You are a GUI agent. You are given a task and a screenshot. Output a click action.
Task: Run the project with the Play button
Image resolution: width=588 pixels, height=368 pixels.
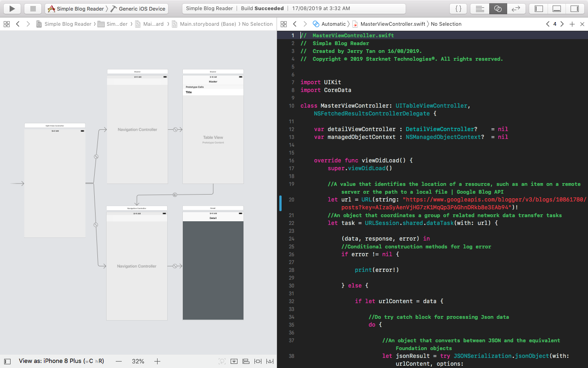tap(12, 8)
